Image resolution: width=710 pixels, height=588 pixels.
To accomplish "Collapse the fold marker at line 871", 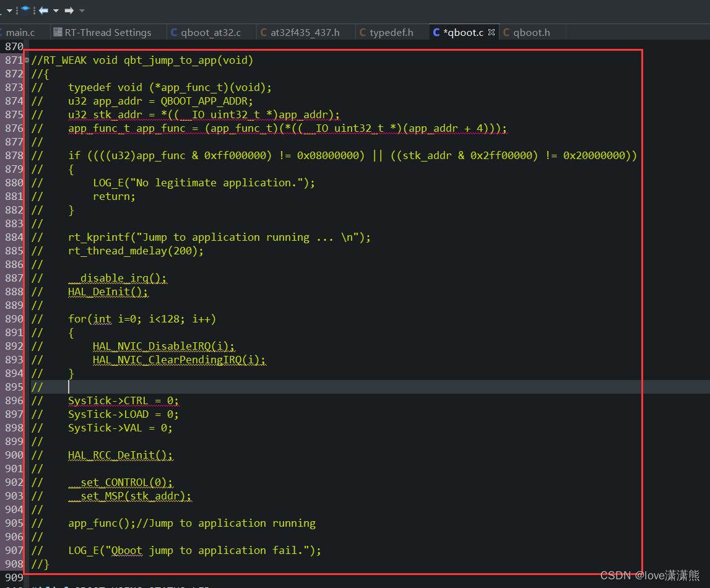I will pos(27,60).
